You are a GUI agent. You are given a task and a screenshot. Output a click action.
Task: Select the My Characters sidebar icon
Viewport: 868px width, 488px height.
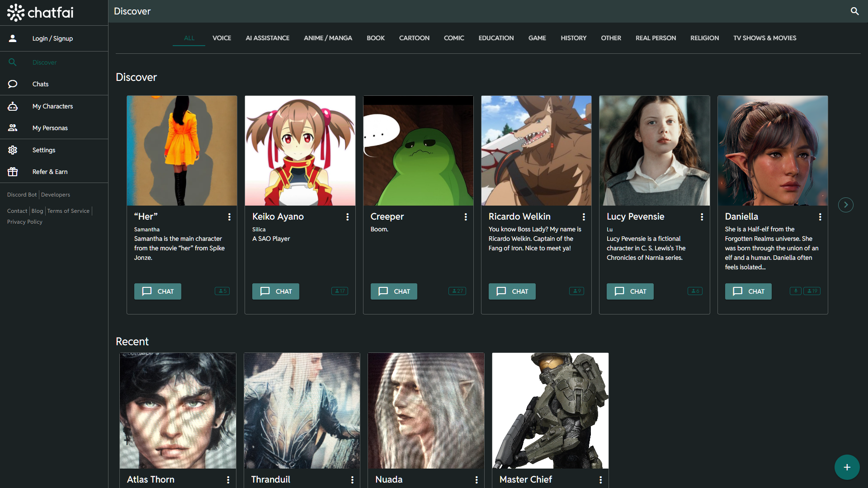click(x=12, y=106)
